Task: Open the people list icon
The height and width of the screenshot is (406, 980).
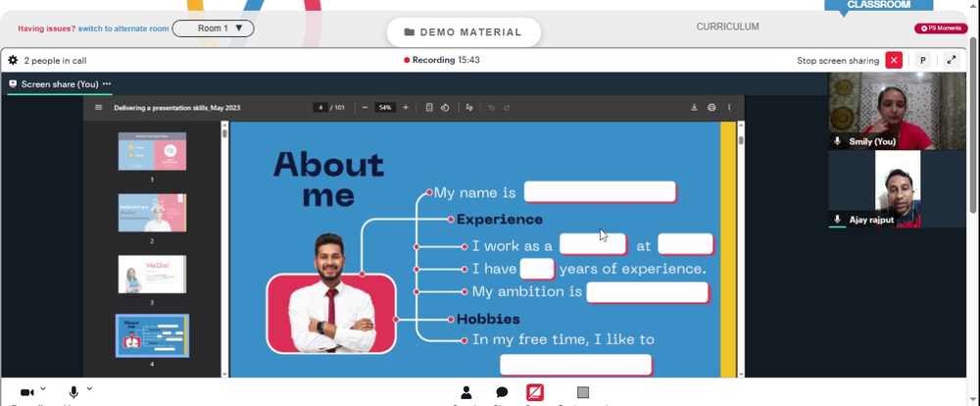Action: coord(466,392)
